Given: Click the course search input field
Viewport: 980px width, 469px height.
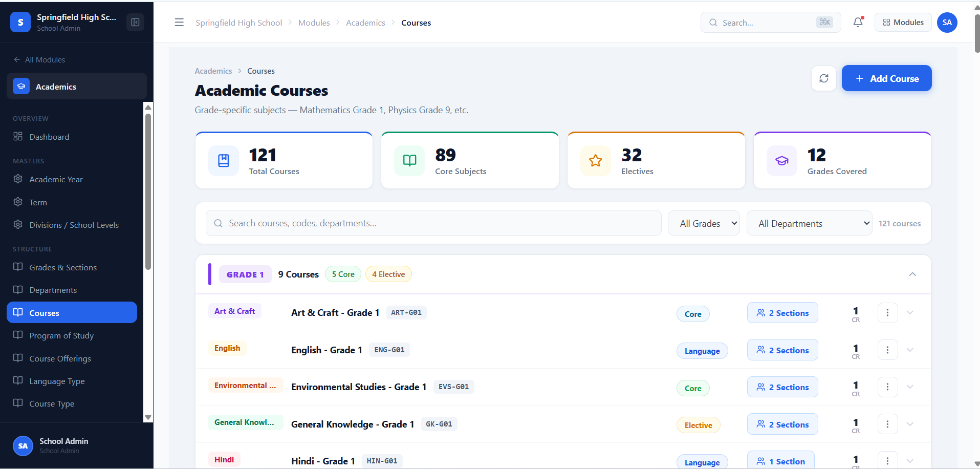Looking at the screenshot, I should [x=433, y=223].
